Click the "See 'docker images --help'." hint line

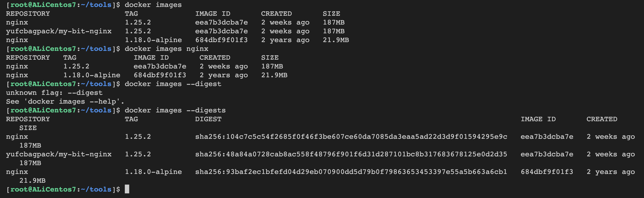click(x=65, y=101)
